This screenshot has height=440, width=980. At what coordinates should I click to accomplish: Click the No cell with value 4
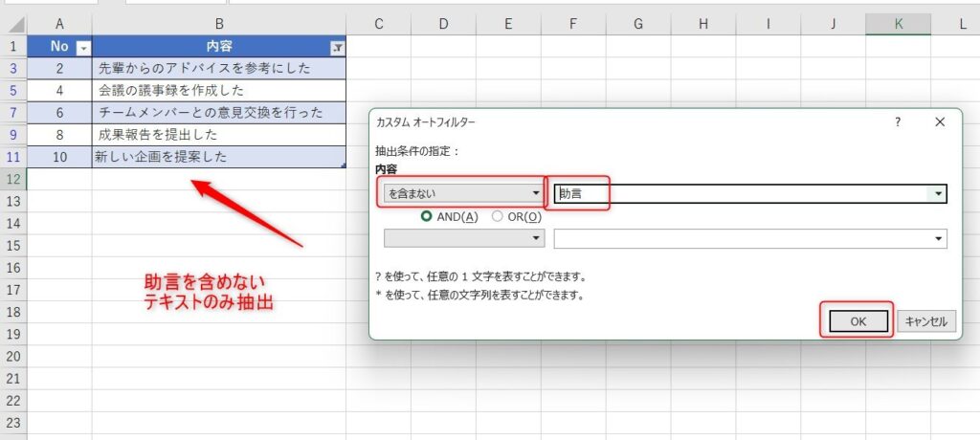point(59,91)
